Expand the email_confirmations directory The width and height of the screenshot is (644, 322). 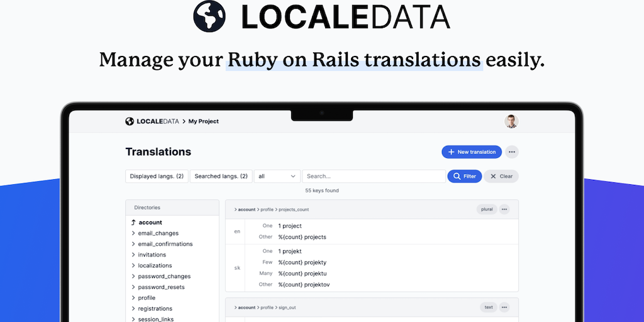pos(162,244)
